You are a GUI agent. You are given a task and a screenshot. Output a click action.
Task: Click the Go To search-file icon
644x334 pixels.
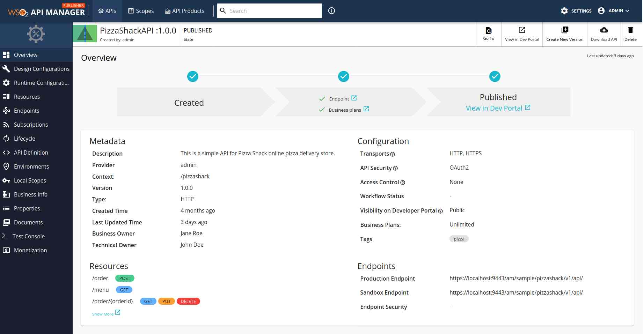(489, 30)
